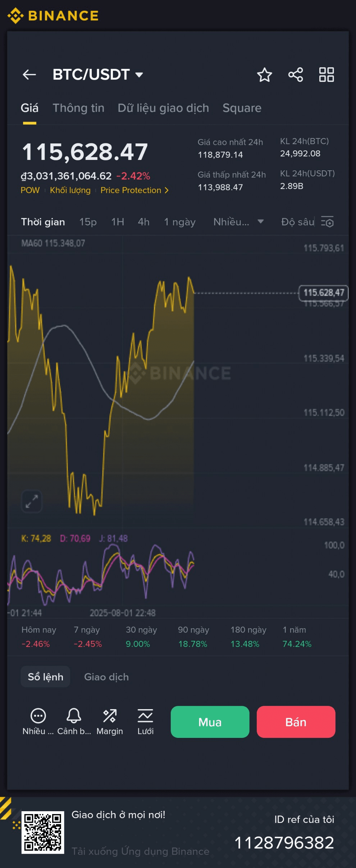Select the 15p timeframe

click(x=88, y=222)
